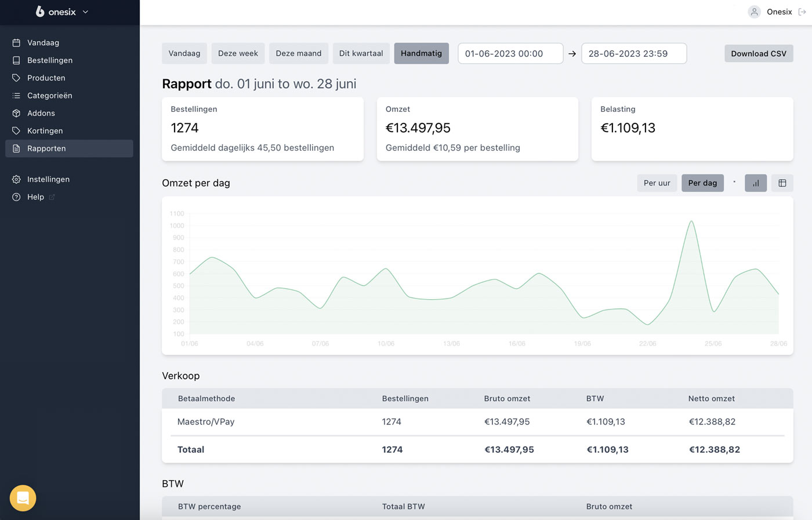Open Categorieën via the list icon
Viewport: 812px width, 520px height.
pyautogui.click(x=15, y=95)
